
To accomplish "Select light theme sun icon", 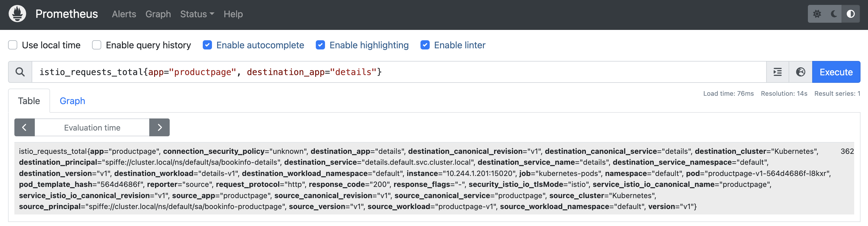I will (817, 14).
